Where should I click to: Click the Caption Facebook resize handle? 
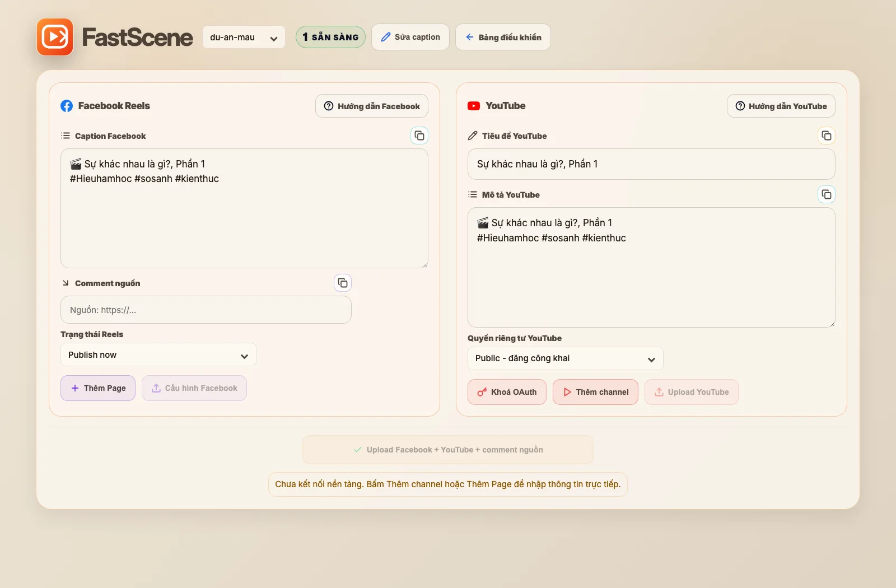[x=425, y=265]
